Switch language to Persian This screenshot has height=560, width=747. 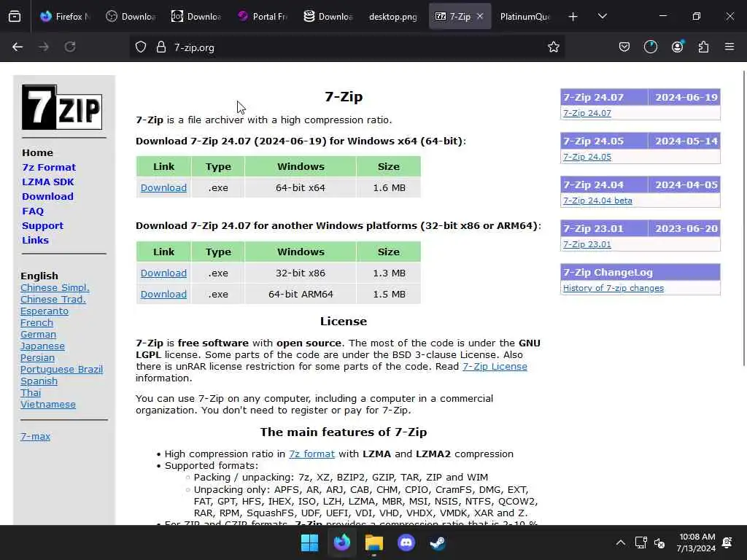pos(38,357)
